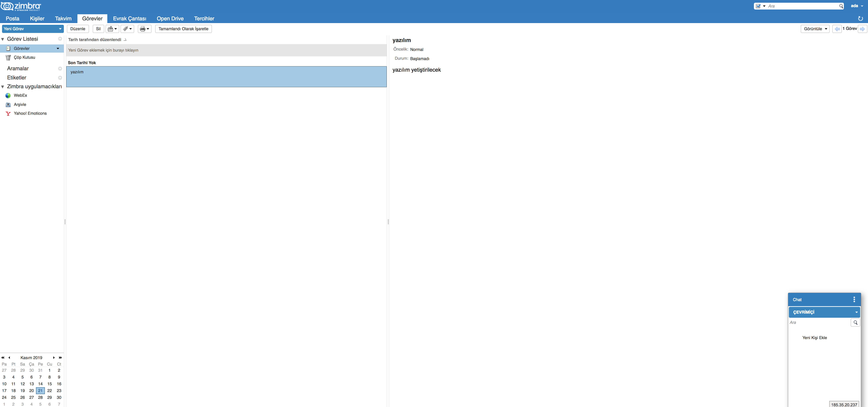Click Yeni Kişi Ekle in Chat
This screenshot has height=407, width=868.
click(x=814, y=338)
